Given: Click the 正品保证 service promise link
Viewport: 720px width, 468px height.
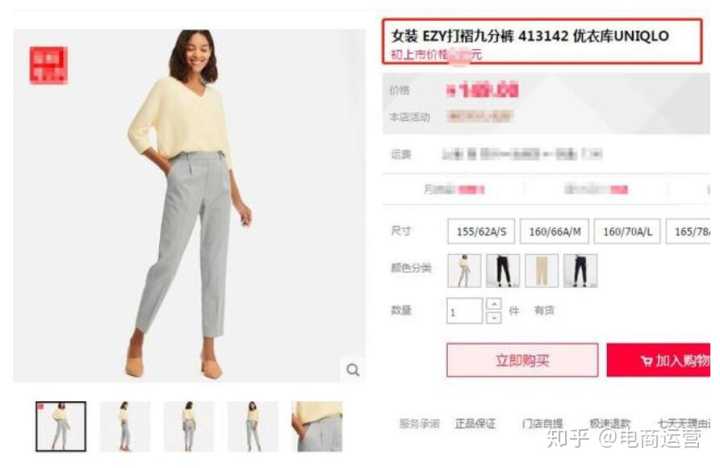Looking at the screenshot, I should (x=475, y=423).
